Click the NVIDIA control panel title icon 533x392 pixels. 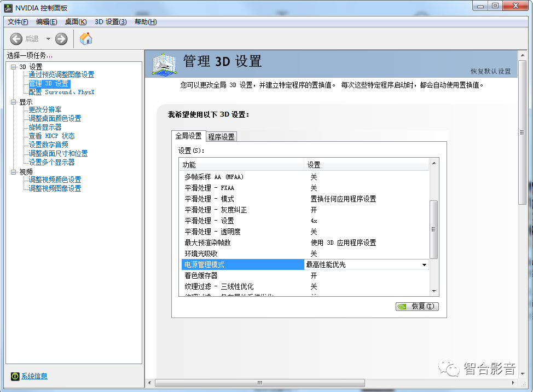[8, 8]
